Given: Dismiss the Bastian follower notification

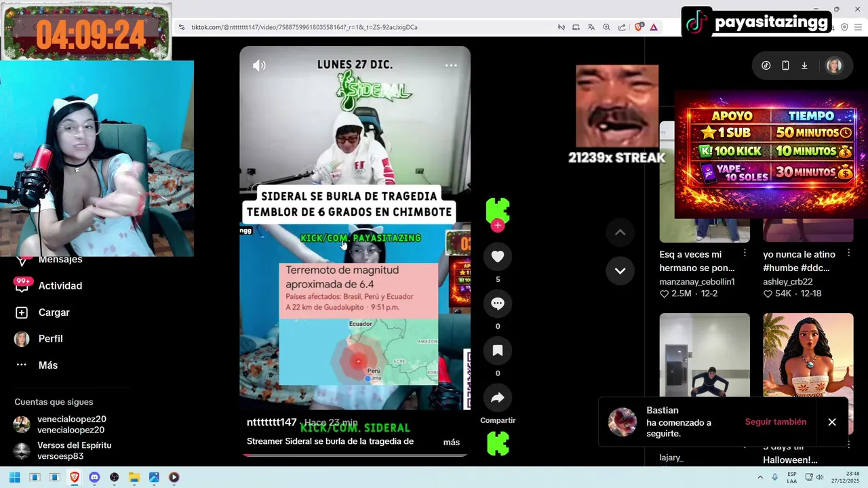Looking at the screenshot, I should coord(832,422).
